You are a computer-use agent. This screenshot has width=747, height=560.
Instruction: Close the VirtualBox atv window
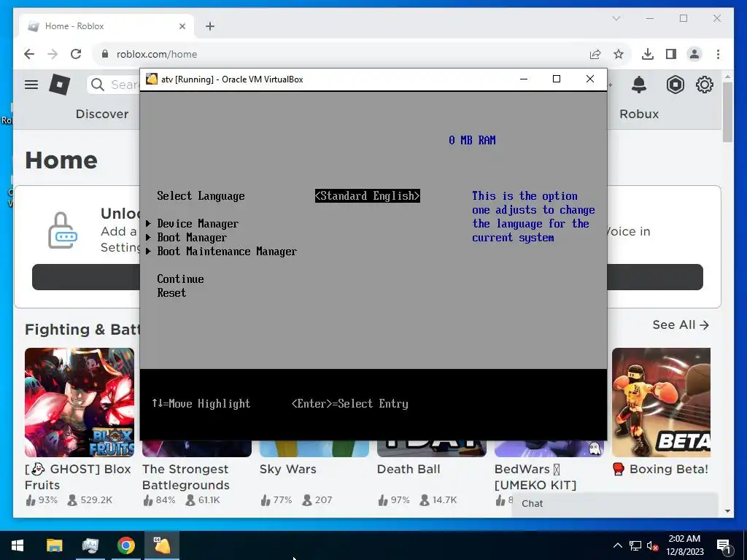click(x=589, y=79)
